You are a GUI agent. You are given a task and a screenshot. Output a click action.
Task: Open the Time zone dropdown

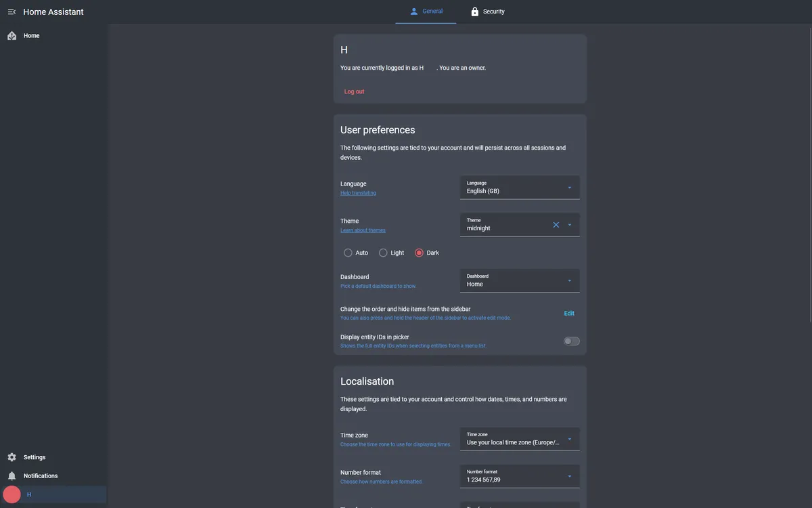[520, 439]
